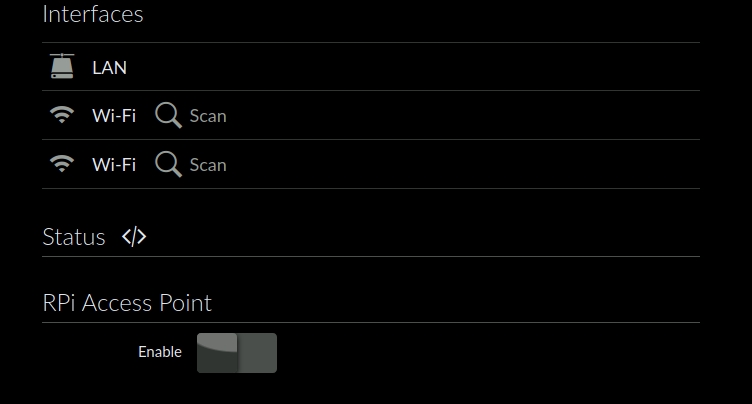Click the Scan text in the first Wi-Fi row

(x=208, y=116)
